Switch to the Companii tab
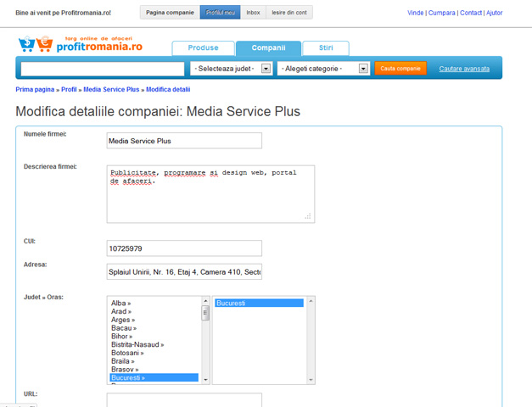 268,47
